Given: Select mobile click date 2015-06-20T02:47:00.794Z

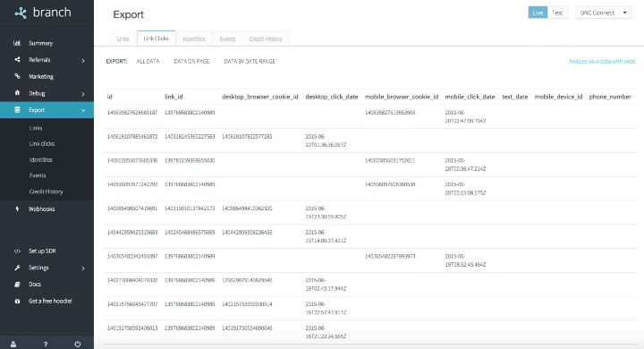Looking at the screenshot, I should click(465, 116).
